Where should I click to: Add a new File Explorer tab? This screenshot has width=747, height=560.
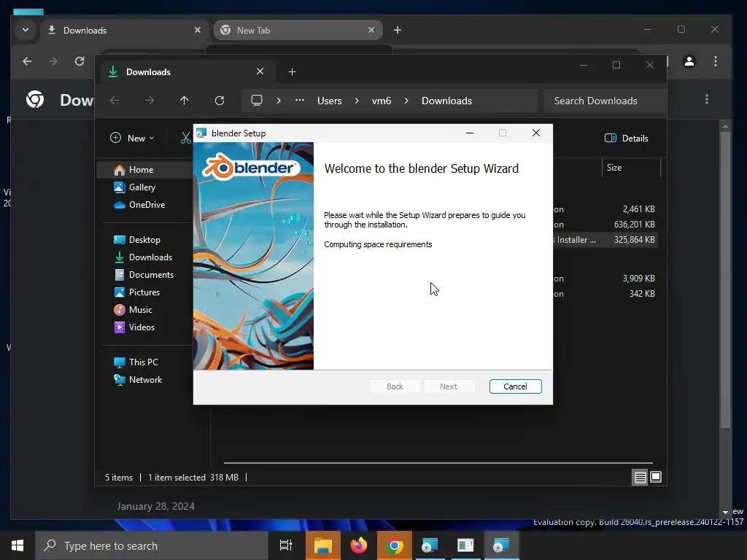pyautogui.click(x=293, y=72)
